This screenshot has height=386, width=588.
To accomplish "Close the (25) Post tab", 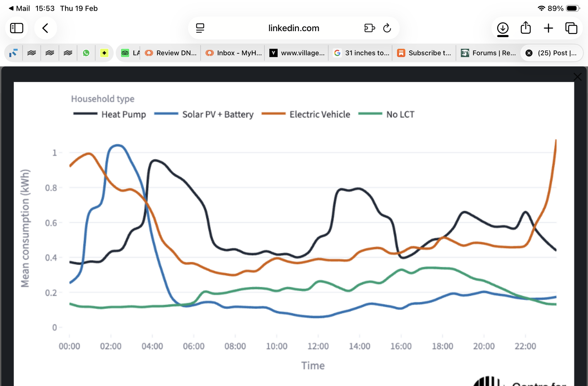I will pos(529,53).
